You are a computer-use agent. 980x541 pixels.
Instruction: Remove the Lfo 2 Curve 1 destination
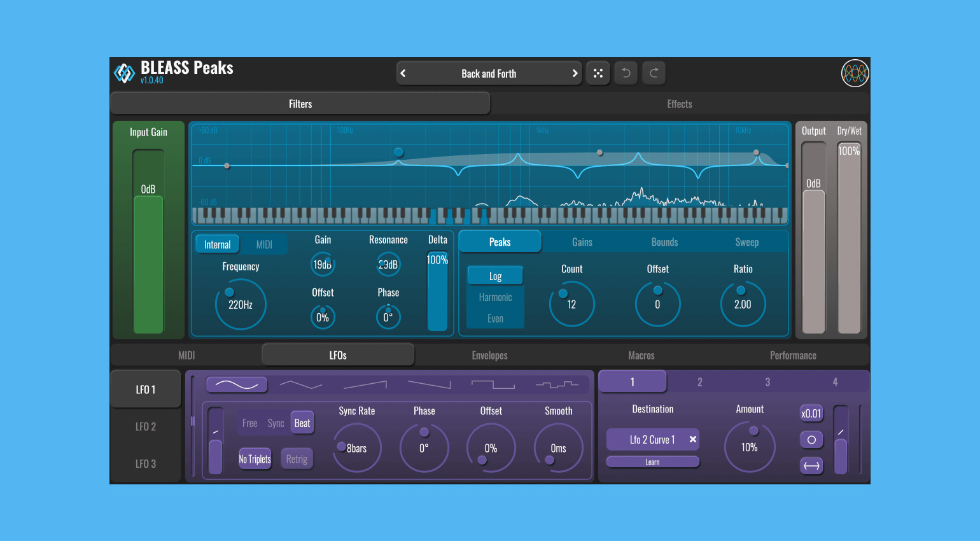pos(692,439)
